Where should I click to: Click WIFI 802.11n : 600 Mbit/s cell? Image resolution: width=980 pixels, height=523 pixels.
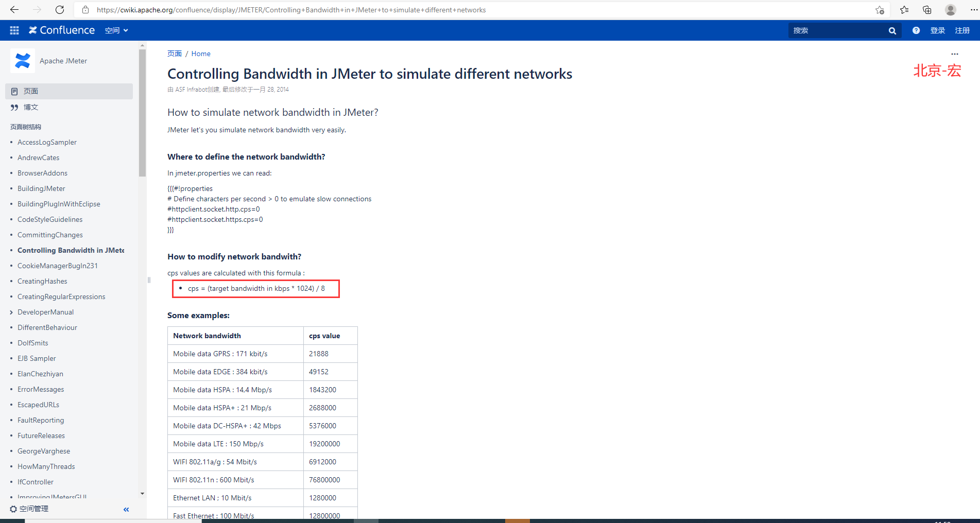(235, 480)
